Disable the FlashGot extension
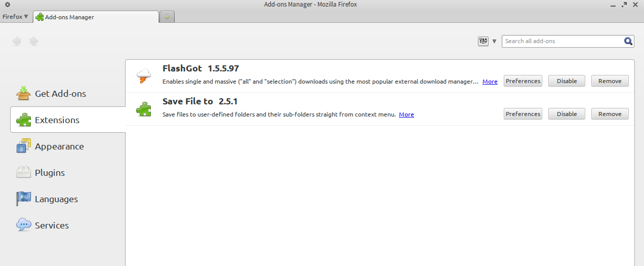The height and width of the screenshot is (266, 644). [567, 81]
